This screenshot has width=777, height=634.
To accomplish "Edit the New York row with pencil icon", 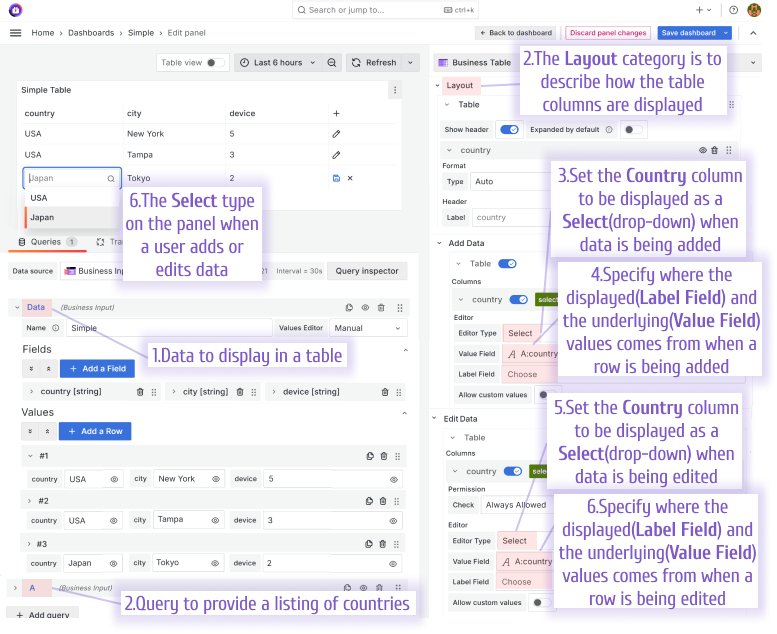I will (x=336, y=134).
